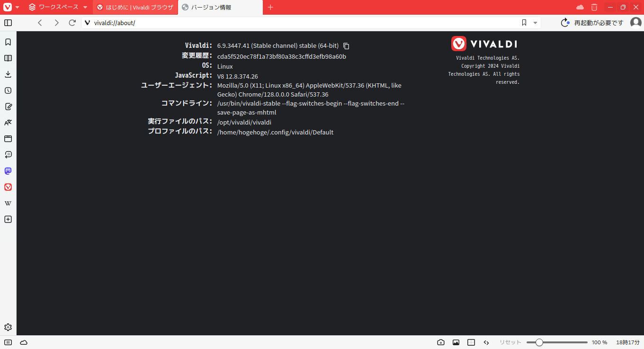Open the Translate panel

[x=8, y=123]
